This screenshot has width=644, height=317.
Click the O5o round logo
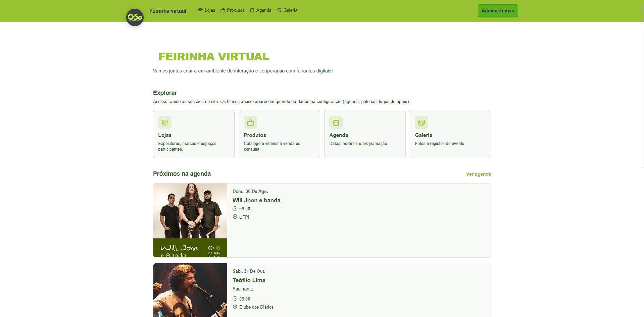pyautogui.click(x=135, y=17)
